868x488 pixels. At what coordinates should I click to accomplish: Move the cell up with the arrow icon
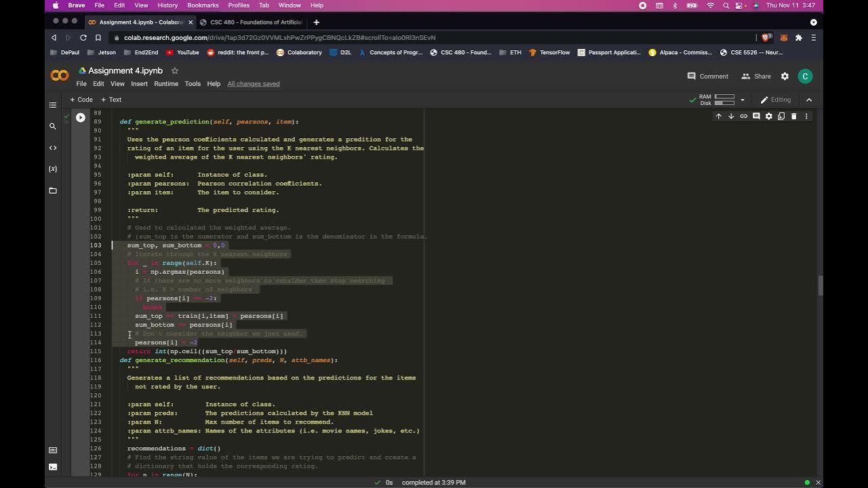click(x=719, y=116)
